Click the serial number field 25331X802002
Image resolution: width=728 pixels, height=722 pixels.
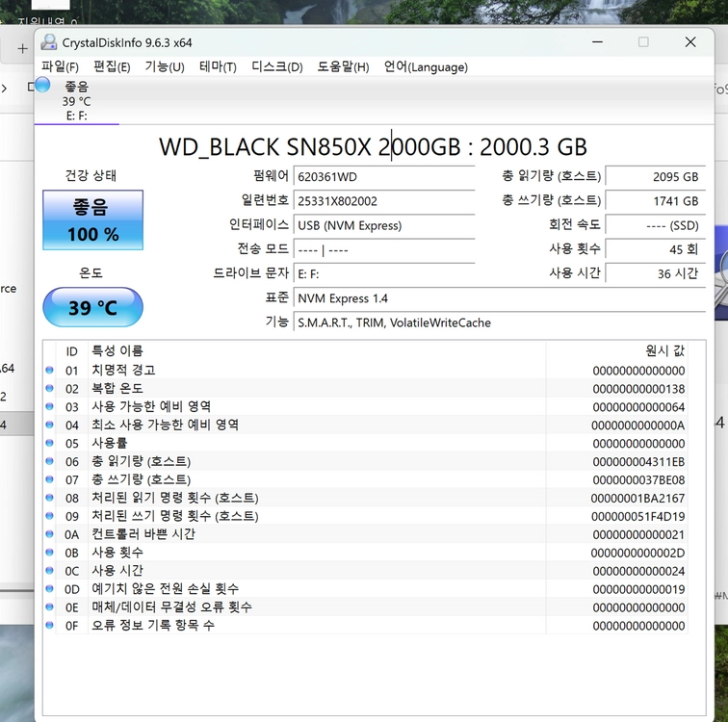point(384,201)
